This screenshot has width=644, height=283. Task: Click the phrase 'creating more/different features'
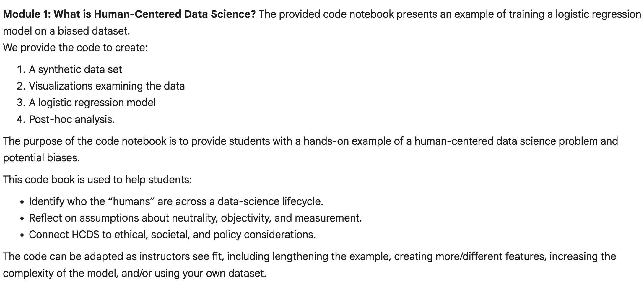click(469, 256)
